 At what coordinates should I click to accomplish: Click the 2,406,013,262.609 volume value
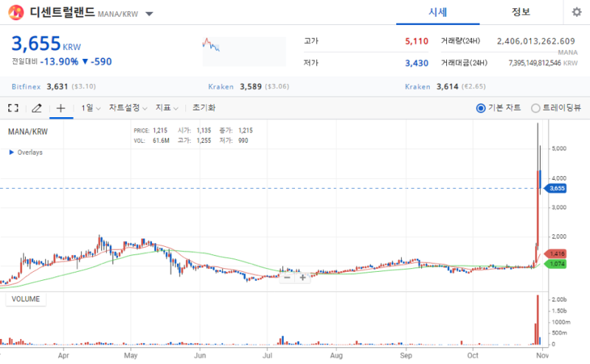[x=536, y=41]
